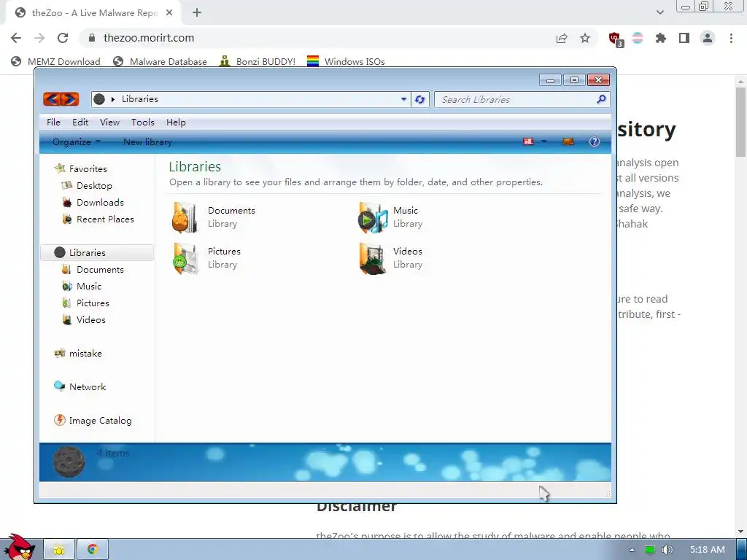This screenshot has width=747, height=560.
Task: Open Explorer help question mark icon
Action: pos(594,141)
